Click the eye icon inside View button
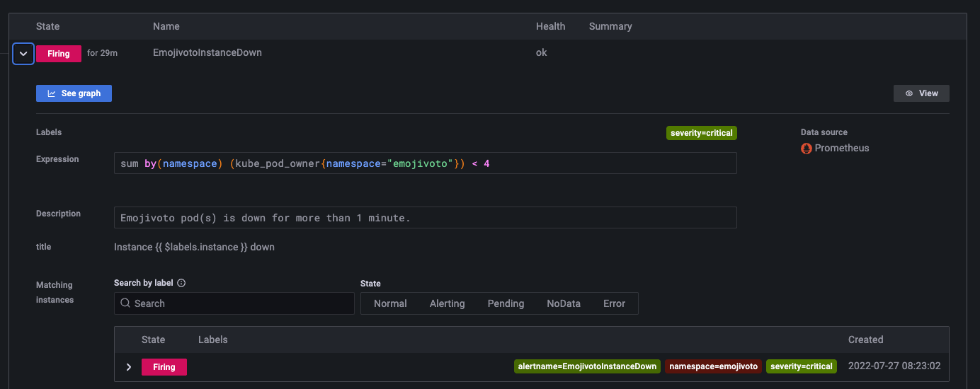 coord(909,93)
